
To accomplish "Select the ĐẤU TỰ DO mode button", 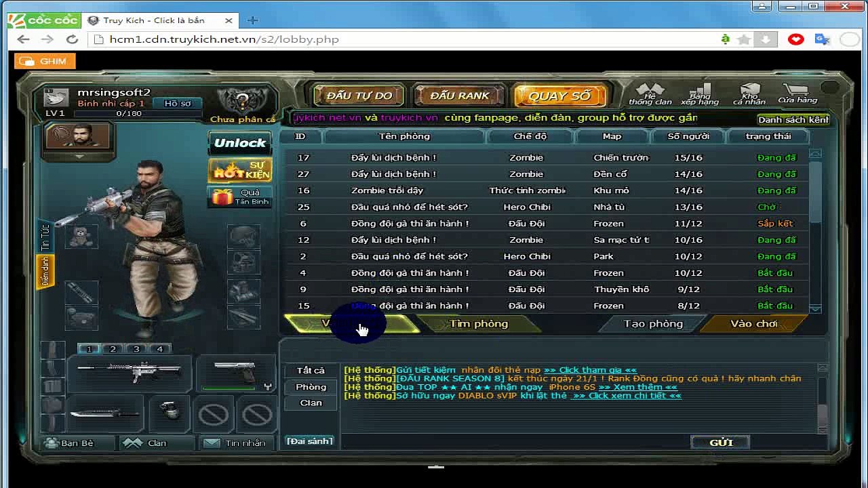I will click(359, 96).
